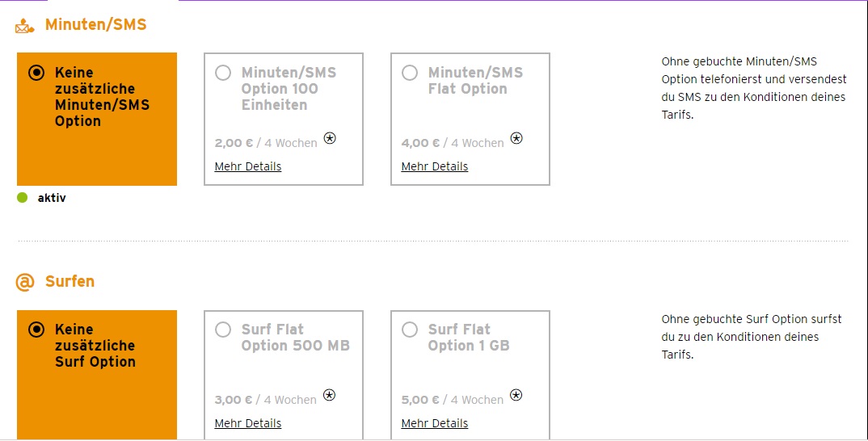Click the Surfen @ section icon
Screen dimensions: 868x441
pyautogui.click(x=25, y=282)
